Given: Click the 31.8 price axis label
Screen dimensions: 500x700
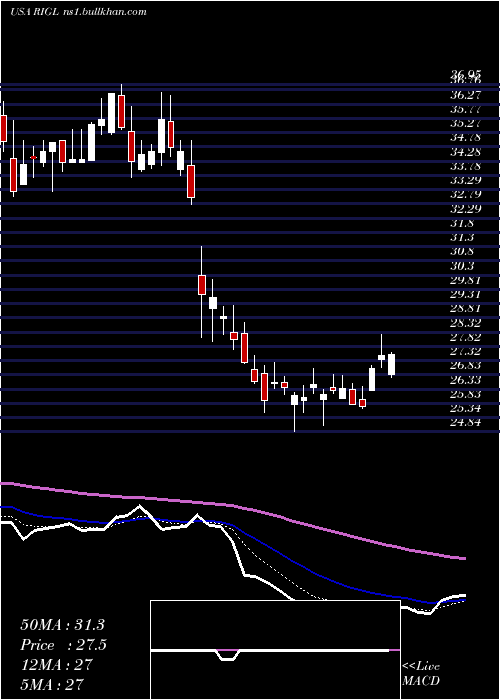Looking at the screenshot, I should pyautogui.click(x=462, y=223).
